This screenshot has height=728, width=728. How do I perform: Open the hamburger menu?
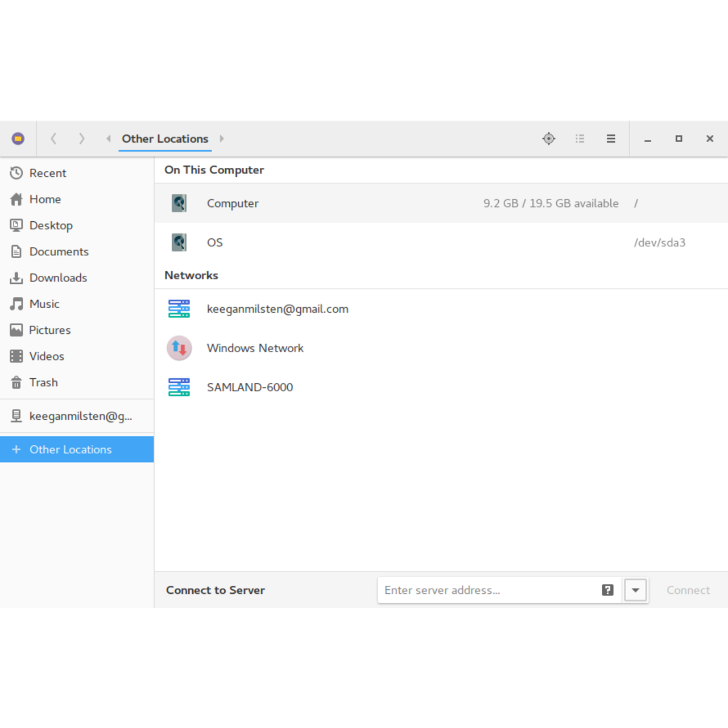point(611,138)
